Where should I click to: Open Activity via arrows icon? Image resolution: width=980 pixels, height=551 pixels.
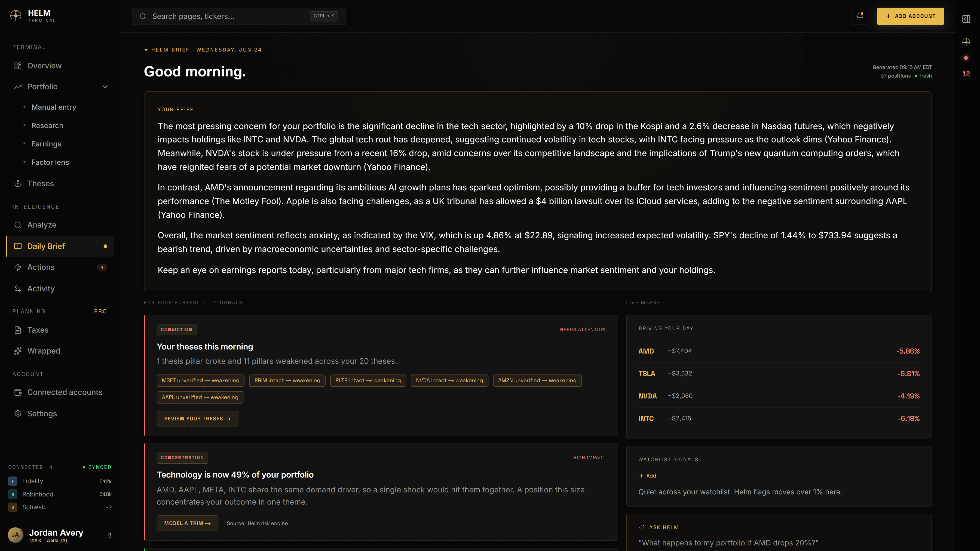(x=18, y=289)
